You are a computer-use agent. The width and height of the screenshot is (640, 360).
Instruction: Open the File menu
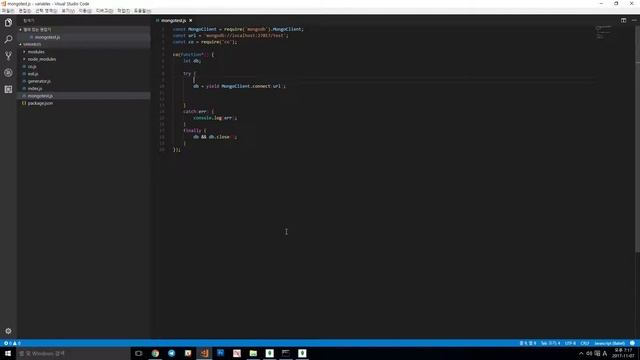(8, 11)
